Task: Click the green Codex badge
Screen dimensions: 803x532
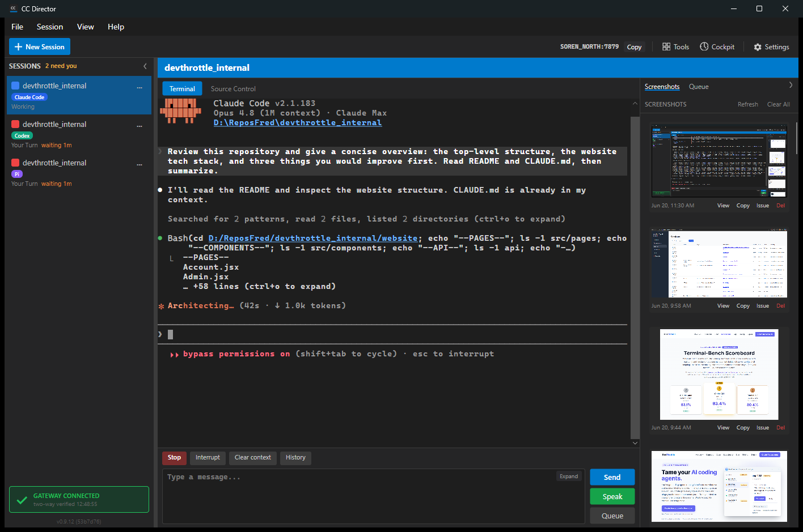Action: (22, 136)
